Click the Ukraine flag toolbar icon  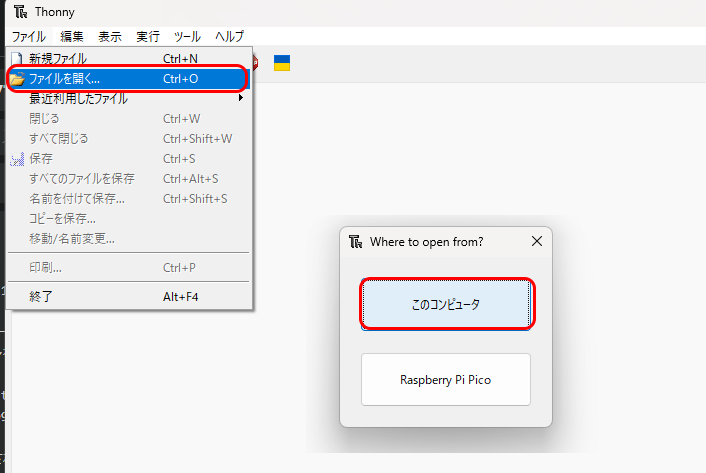(x=282, y=63)
